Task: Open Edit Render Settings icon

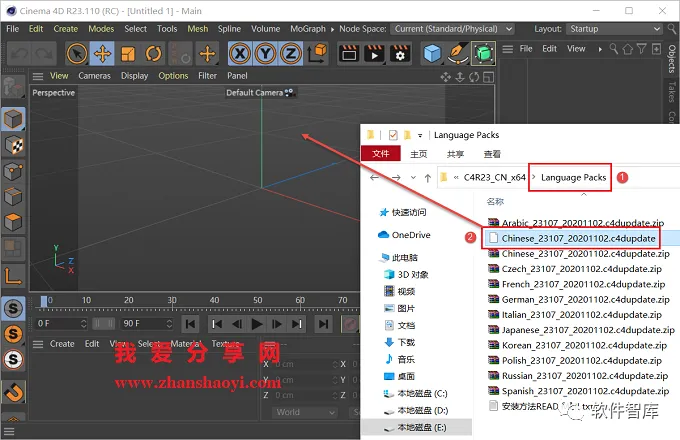Action: (400, 54)
